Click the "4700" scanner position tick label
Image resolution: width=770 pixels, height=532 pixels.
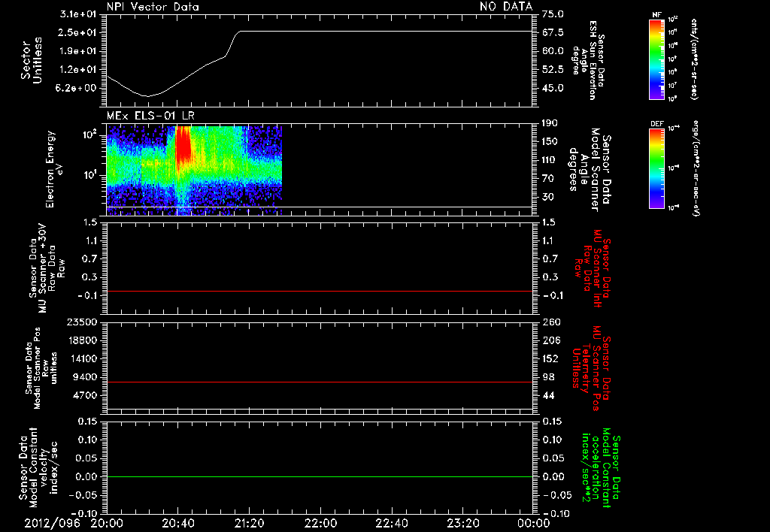pyautogui.click(x=84, y=395)
